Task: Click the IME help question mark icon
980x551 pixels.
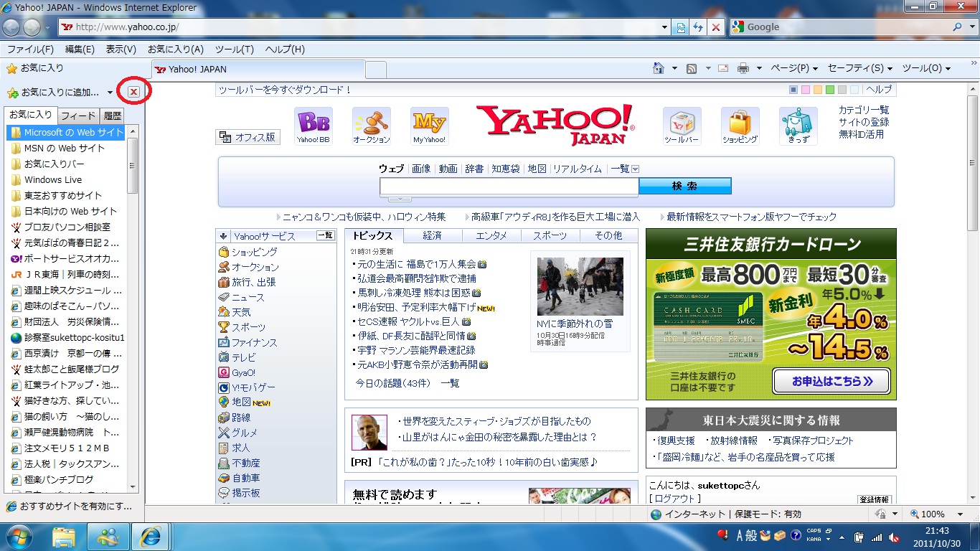Action: tap(796, 535)
